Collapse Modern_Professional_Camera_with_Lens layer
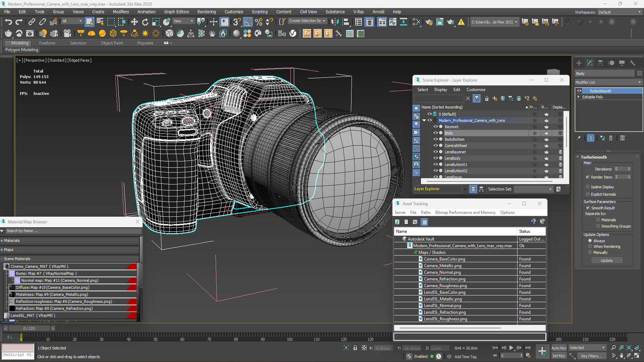This screenshot has width=644, height=362. click(424, 120)
